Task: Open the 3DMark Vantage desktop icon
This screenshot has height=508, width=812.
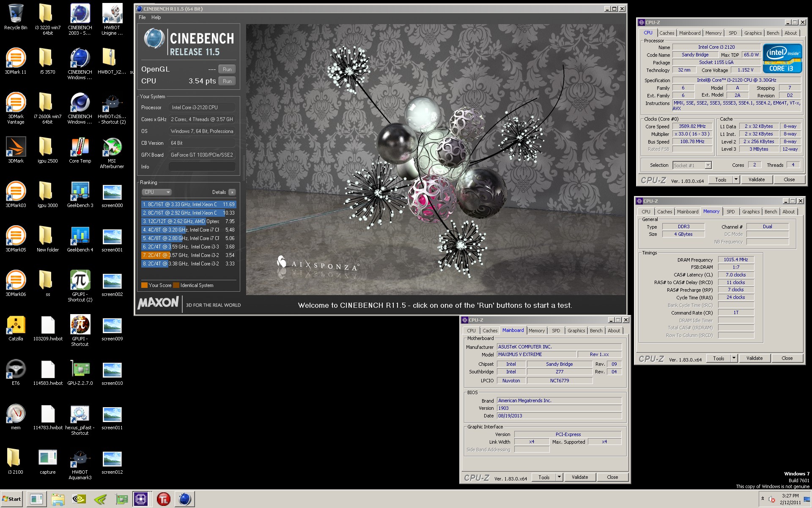Action: [16, 108]
